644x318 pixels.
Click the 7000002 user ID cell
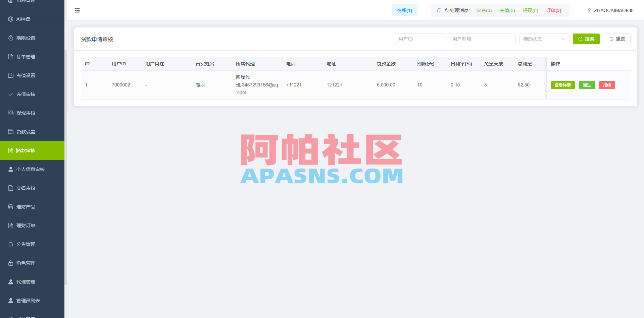(x=121, y=85)
